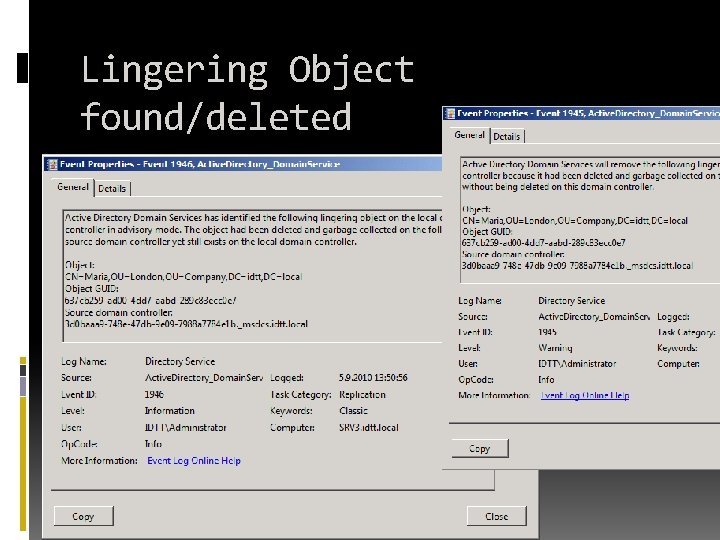Select source domain controller value in Event 1945

[x=578, y=265]
